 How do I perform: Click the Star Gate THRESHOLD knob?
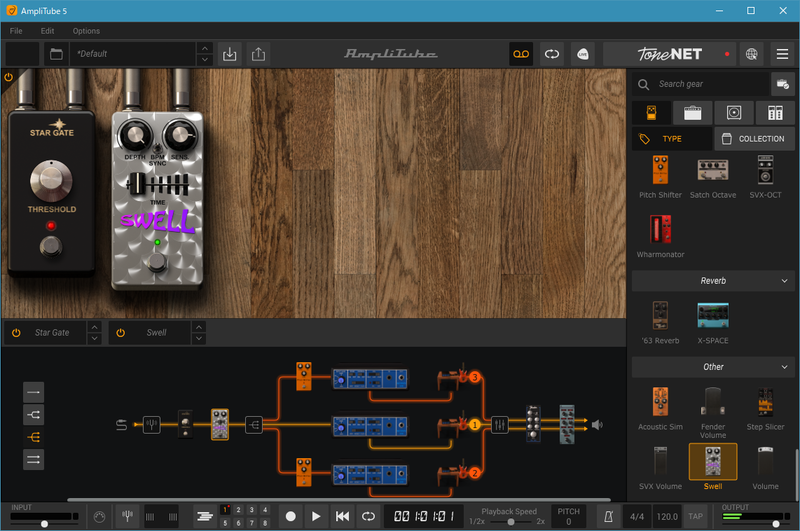tap(51, 180)
